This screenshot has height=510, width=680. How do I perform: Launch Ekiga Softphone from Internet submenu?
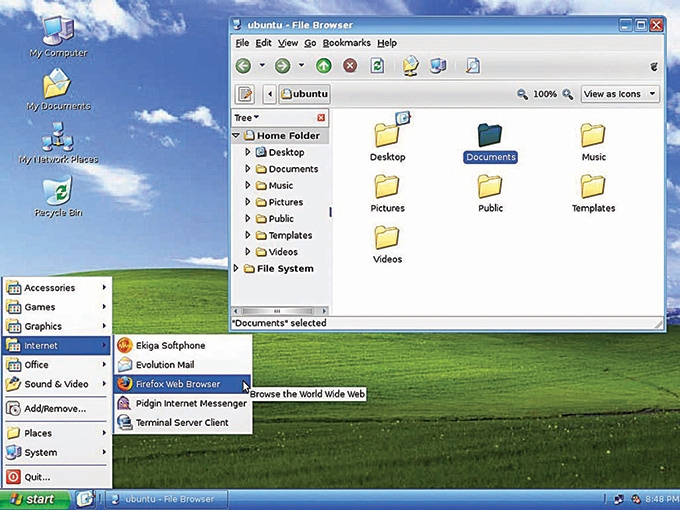[183, 345]
